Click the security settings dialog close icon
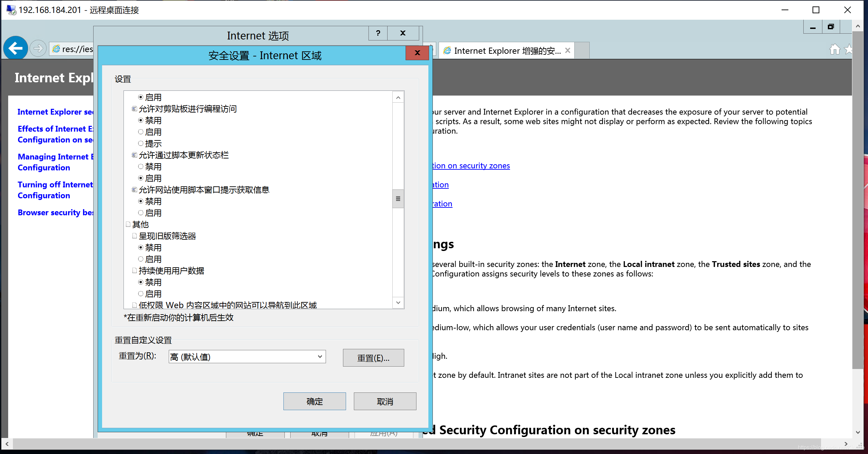This screenshot has width=868, height=454. point(417,53)
